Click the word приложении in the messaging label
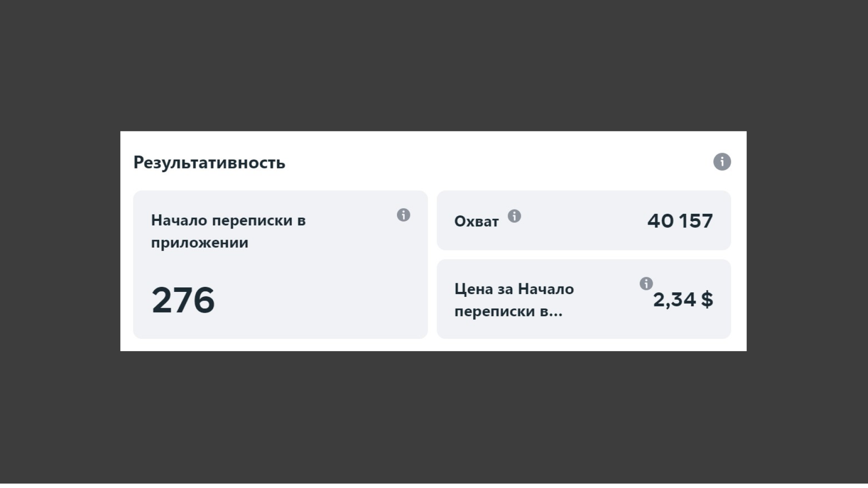868x488 pixels. (x=199, y=243)
